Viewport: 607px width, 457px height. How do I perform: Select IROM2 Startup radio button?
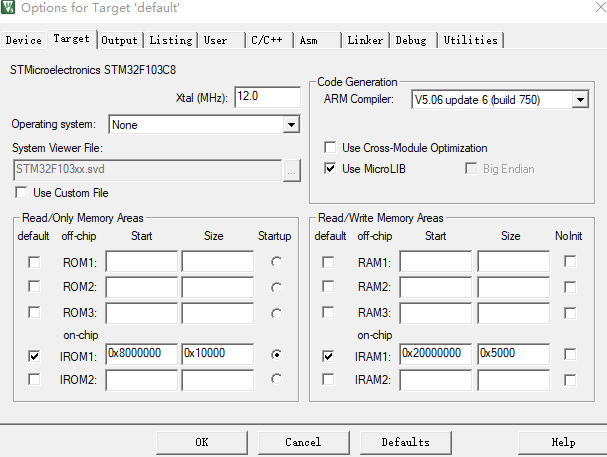[276, 379]
